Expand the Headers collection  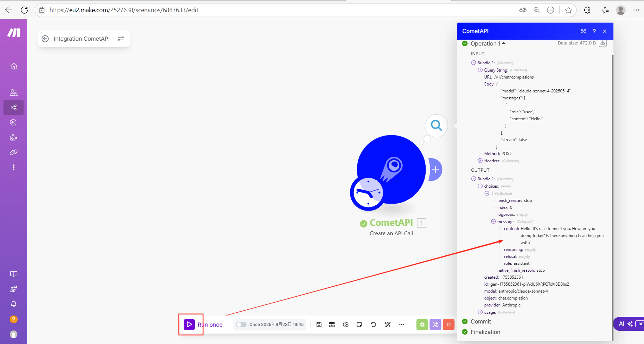480,161
